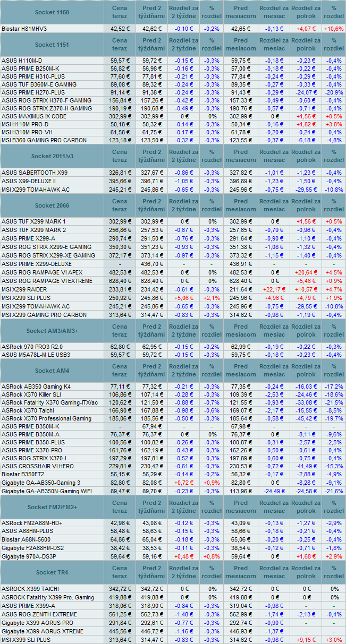Select ASUS PRIME X299-A product name
This screenshot has width=346, height=644.
pyautogui.click(x=29, y=237)
